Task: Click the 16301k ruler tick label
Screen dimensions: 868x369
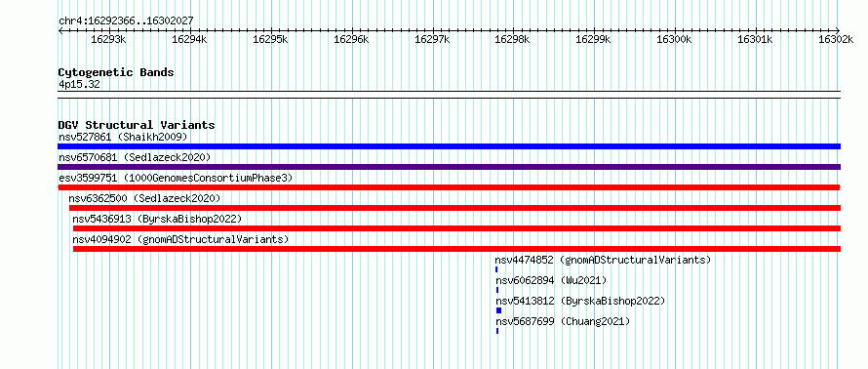Action: click(755, 40)
